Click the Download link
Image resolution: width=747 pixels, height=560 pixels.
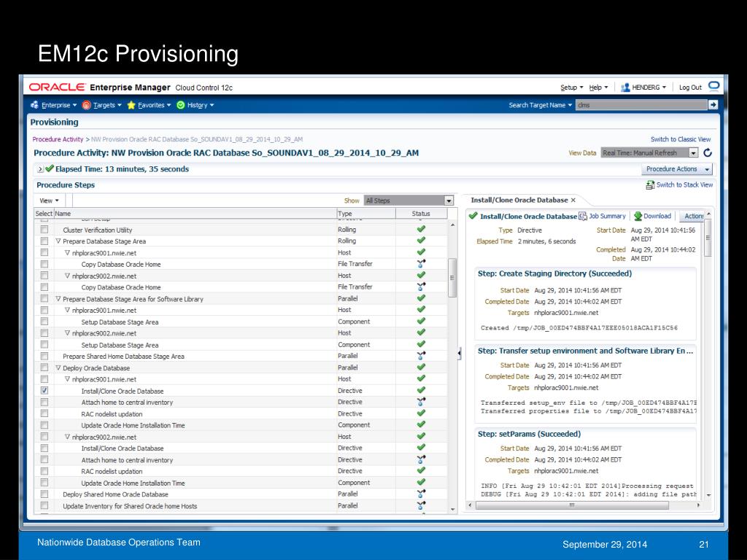(x=657, y=216)
